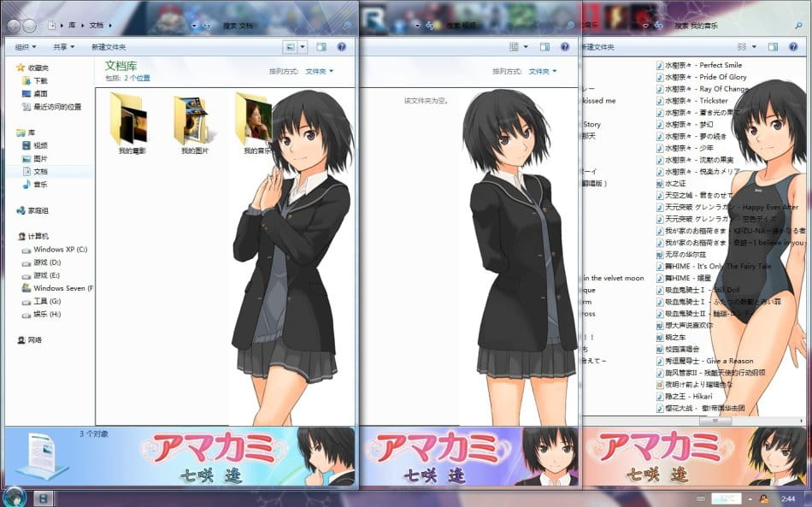This screenshot has height=507, width=812.
Task: Open the change view dropdown arrow
Action: 303,46
